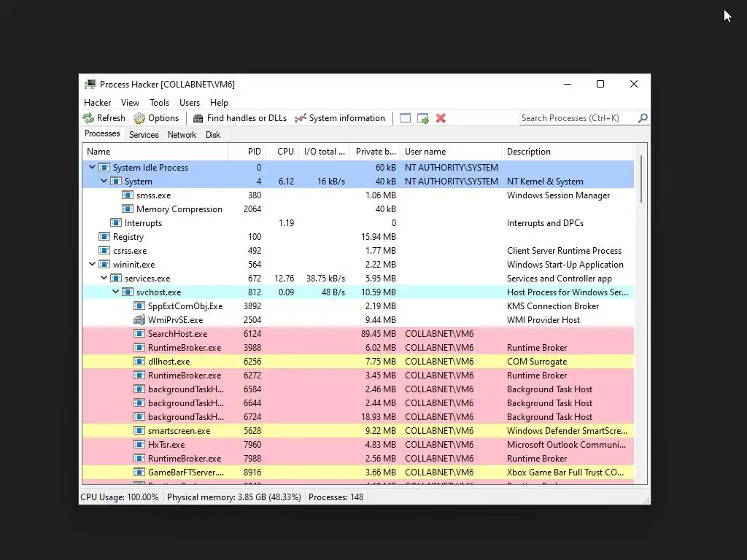Image resolution: width=747 pixels, height=560 pixels.
Task: Click red X terminate toolbar icon
Action: tap(441, 118)
